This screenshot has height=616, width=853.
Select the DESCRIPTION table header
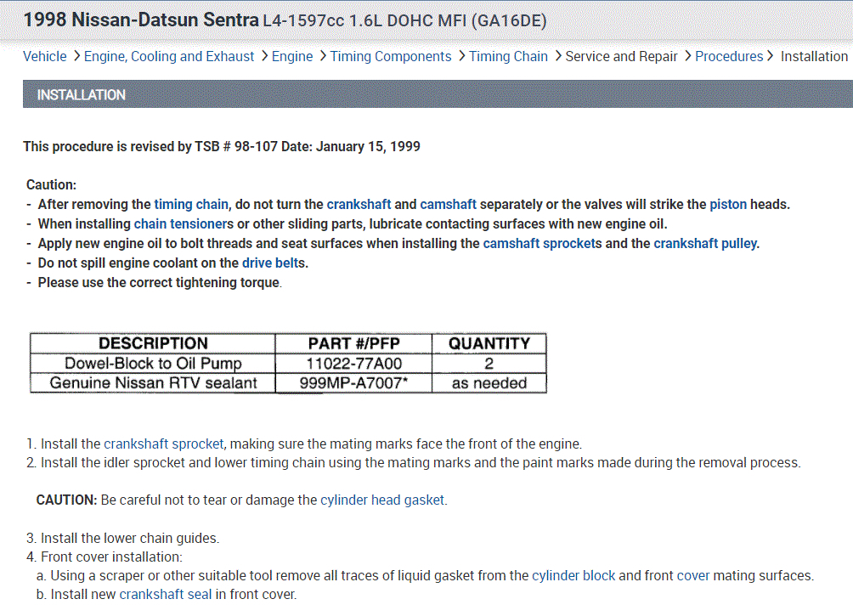tap(153, 343)
